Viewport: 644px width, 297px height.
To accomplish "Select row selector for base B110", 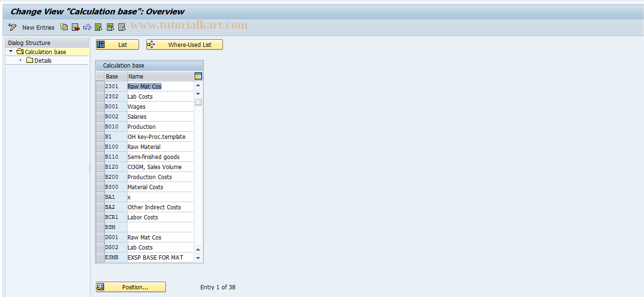I will point(100,157).
